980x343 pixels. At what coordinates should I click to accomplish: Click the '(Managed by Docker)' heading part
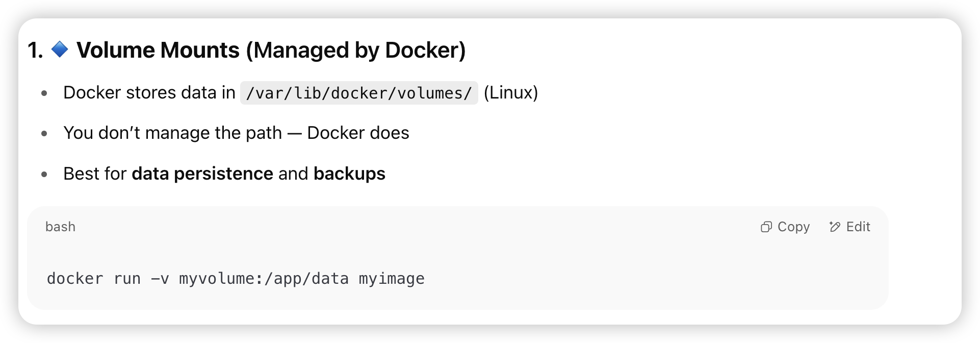click(x=356, y=50)
